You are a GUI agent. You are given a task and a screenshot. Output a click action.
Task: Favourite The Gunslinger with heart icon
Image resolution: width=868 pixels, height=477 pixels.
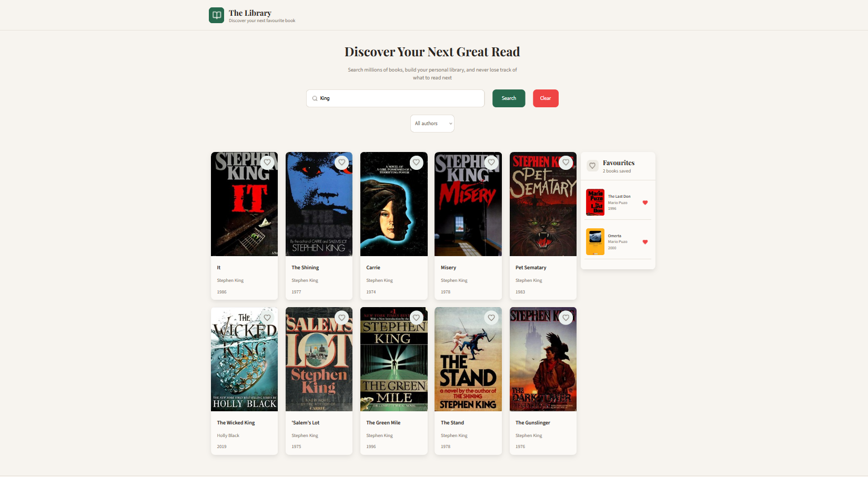coord(566,318)
